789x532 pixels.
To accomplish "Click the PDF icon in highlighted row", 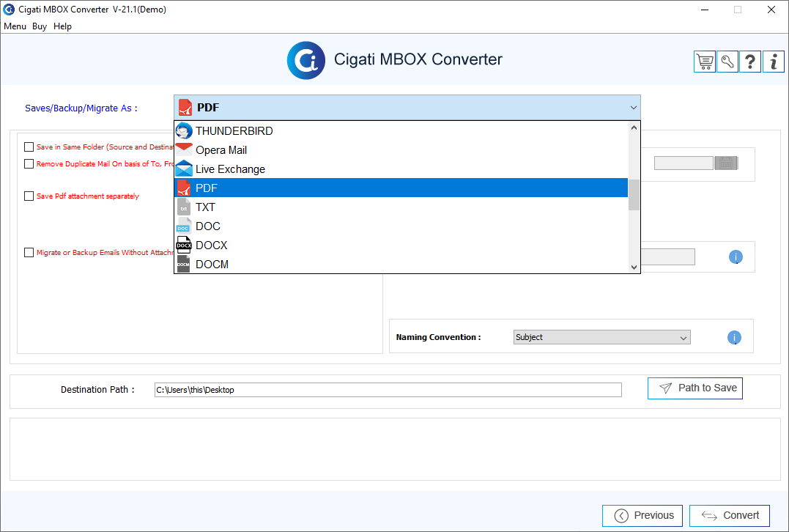I will 184,188.
